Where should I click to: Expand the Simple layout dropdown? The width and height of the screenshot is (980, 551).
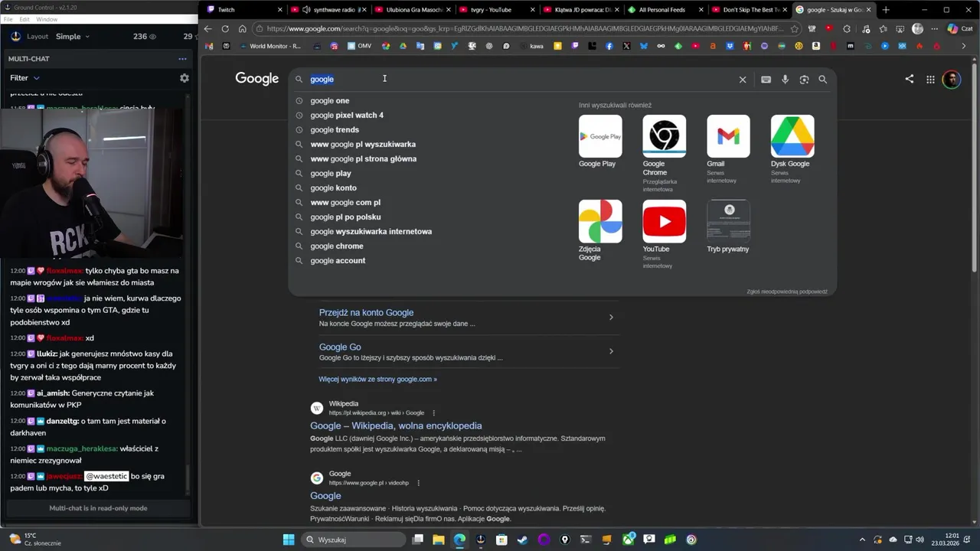pos(73,37)
